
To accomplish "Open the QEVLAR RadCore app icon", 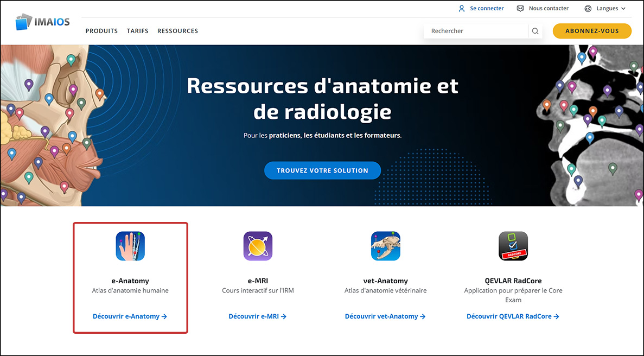I will click(513, 246).
